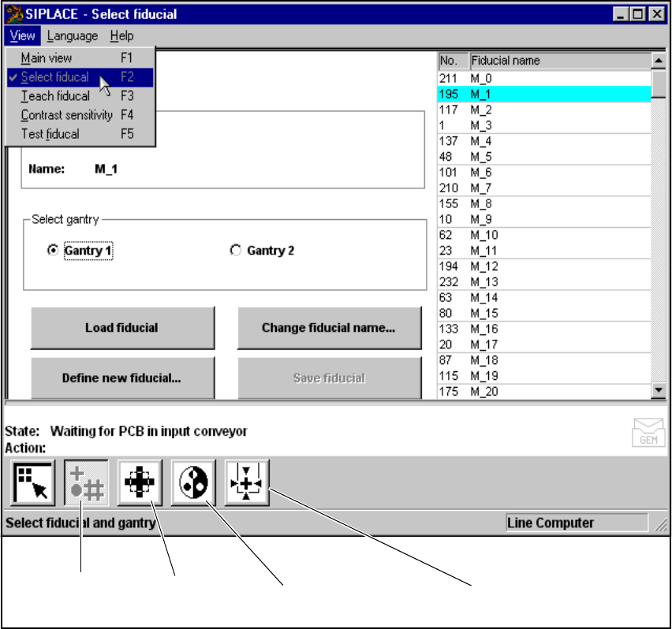Screen dimensions: 672x629
Task: Click the fiducial list scroll up arrow
Action: [659, 61]
